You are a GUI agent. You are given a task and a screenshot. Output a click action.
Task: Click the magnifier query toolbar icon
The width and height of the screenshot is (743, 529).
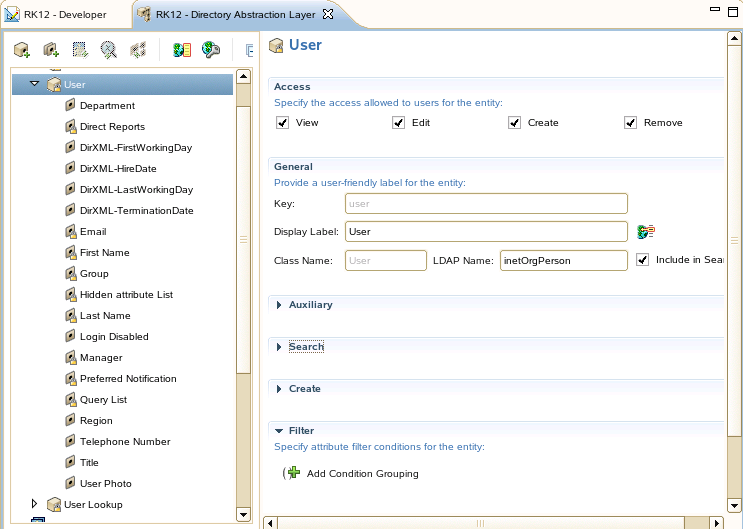(109, 50)
